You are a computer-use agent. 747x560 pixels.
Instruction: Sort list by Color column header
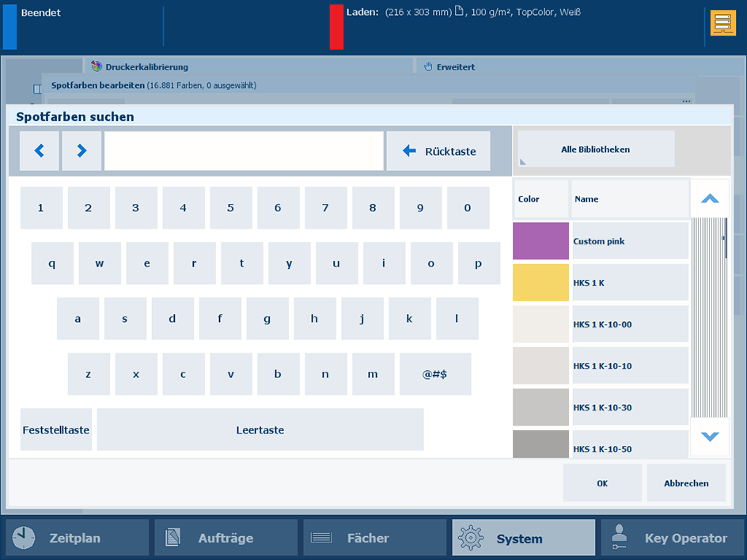coord(541,199)
